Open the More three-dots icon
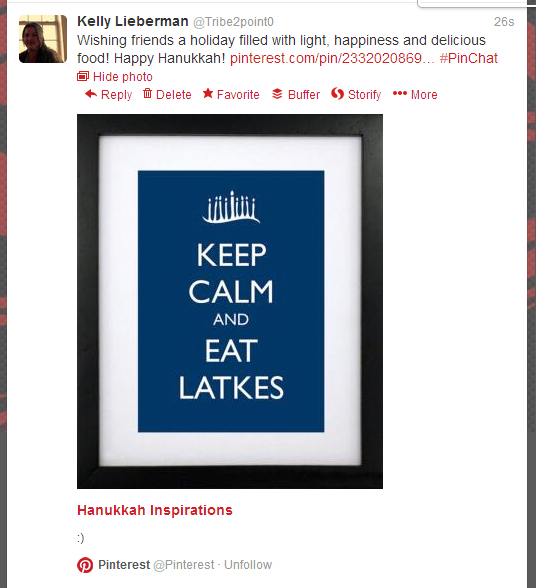Image resolution: width=536 pixels, height=588 pixels. click(399, 93)
